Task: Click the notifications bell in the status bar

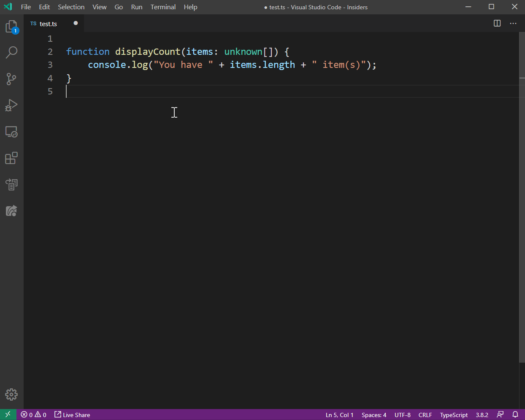Action: [515, 415]
